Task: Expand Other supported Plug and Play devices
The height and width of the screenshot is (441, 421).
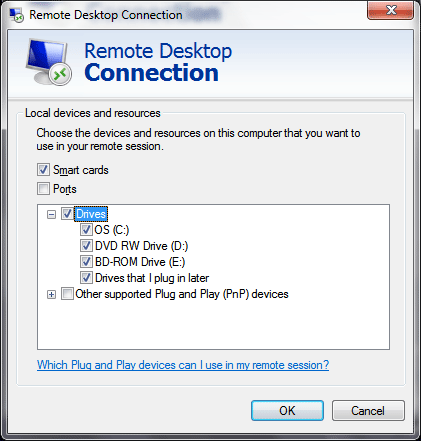Action: (51, 295)
